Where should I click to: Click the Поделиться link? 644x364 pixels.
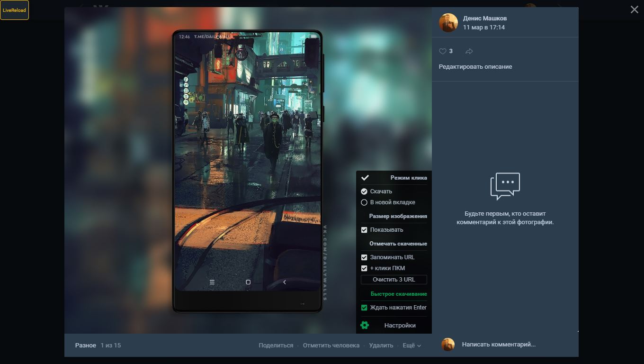point(276,346)
